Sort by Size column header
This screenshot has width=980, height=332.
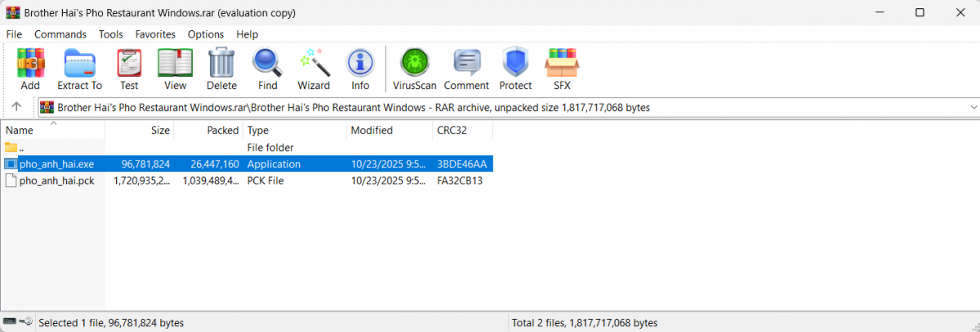[140, 131]
